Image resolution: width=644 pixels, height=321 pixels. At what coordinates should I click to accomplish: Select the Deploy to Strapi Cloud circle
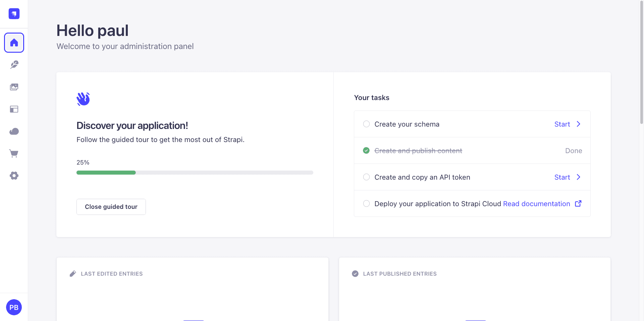(366, 203)
